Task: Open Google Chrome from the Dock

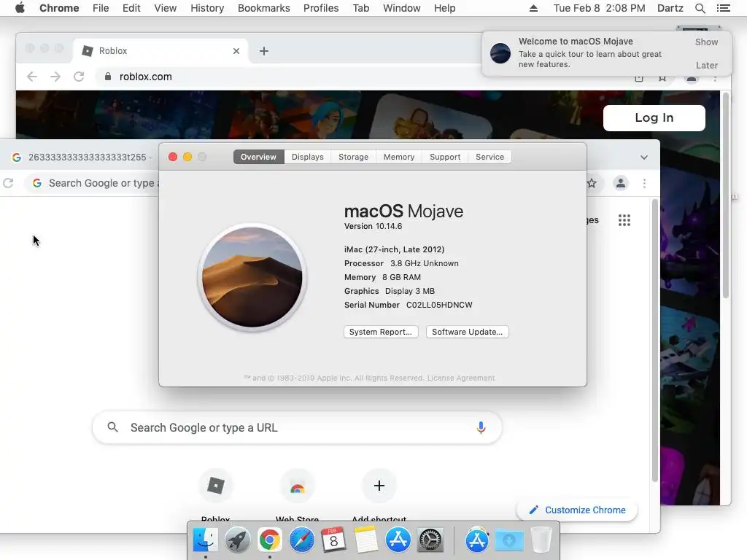Action: [270, 540]
